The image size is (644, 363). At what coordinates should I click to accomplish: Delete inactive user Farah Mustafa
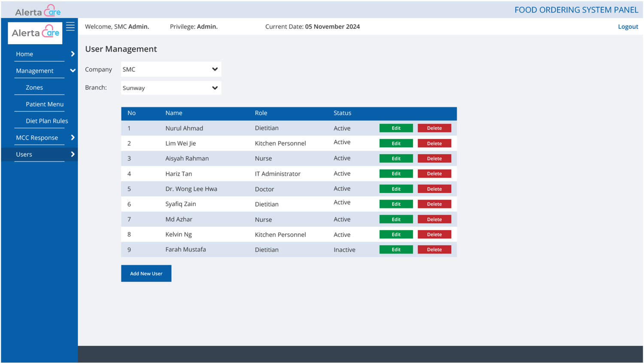[x=434, y=250]
